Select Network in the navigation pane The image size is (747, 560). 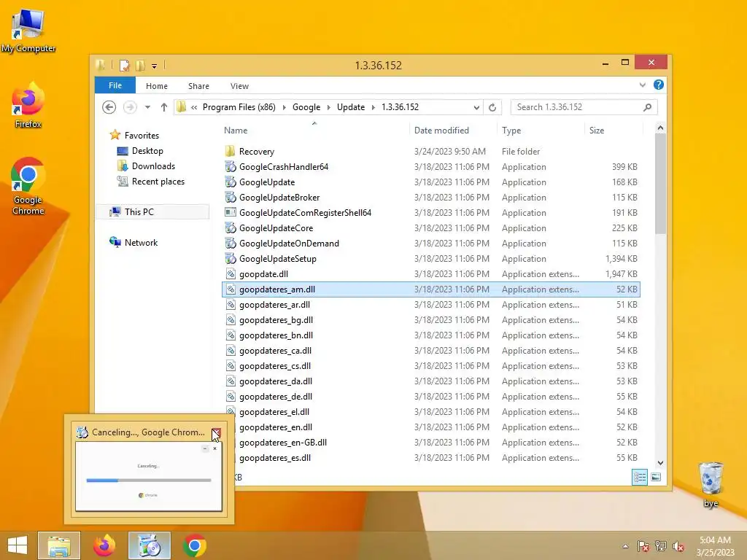pos(141,242)
